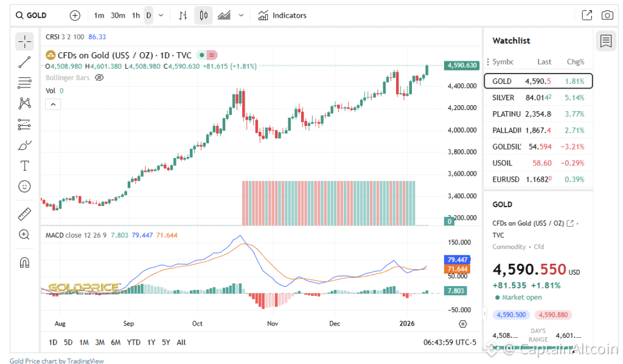Select the text annotation tool
Viewport: 623px width, 364px height.
click(x=25, y=165)
